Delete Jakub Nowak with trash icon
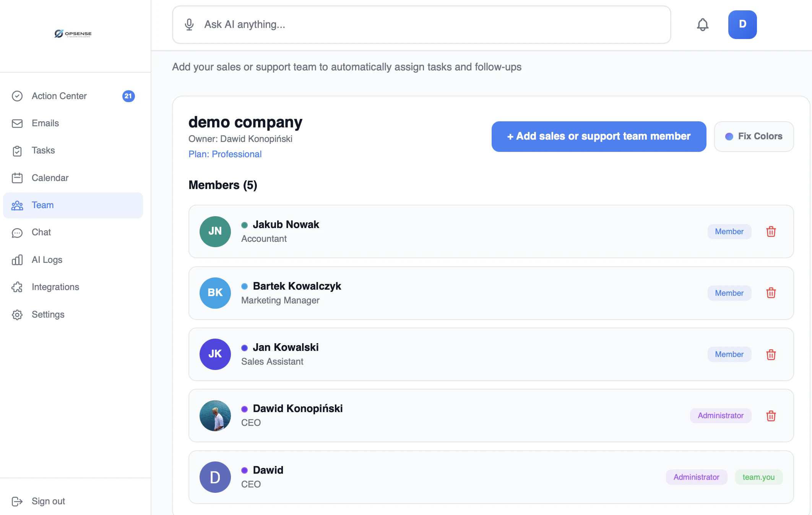This screenshot has width=812, height=515. 771,231
